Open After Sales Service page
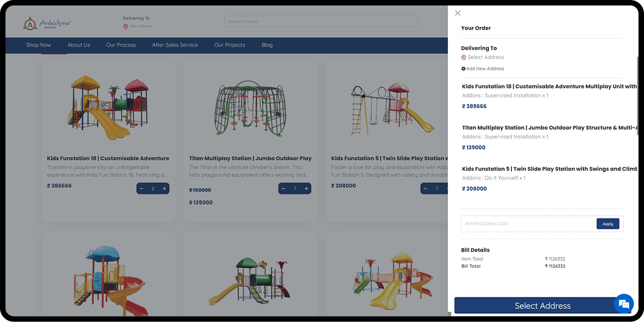Viewport: 644px width, 322px height. click(175, 45)
